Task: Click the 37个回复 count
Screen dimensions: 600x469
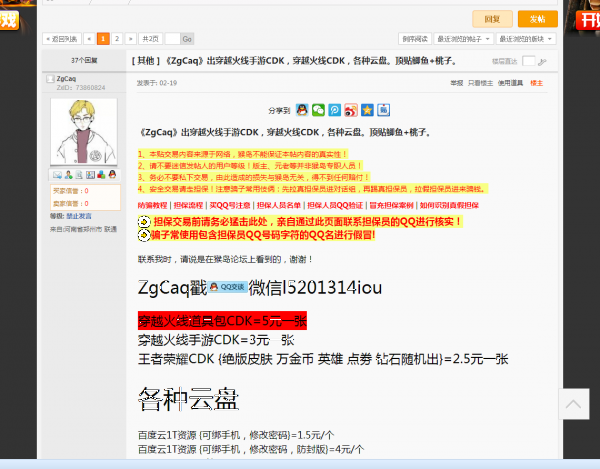Action: pyautogui.click(x=84, y=60)
